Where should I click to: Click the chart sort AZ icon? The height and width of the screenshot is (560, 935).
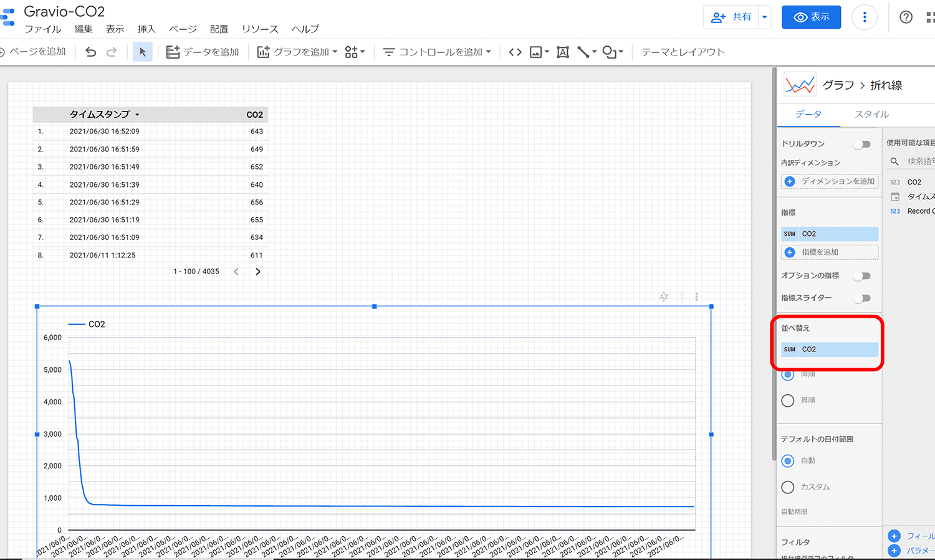664,297
